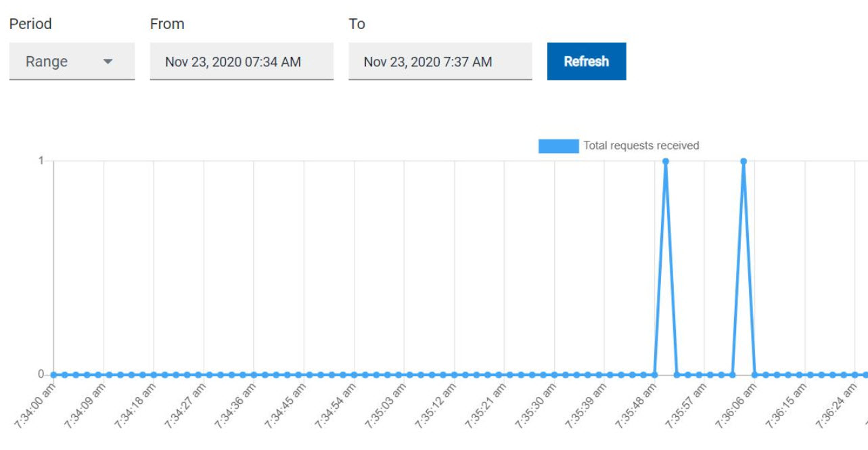
Task: Click the Refresh button
Action: (x=586, y=60)
